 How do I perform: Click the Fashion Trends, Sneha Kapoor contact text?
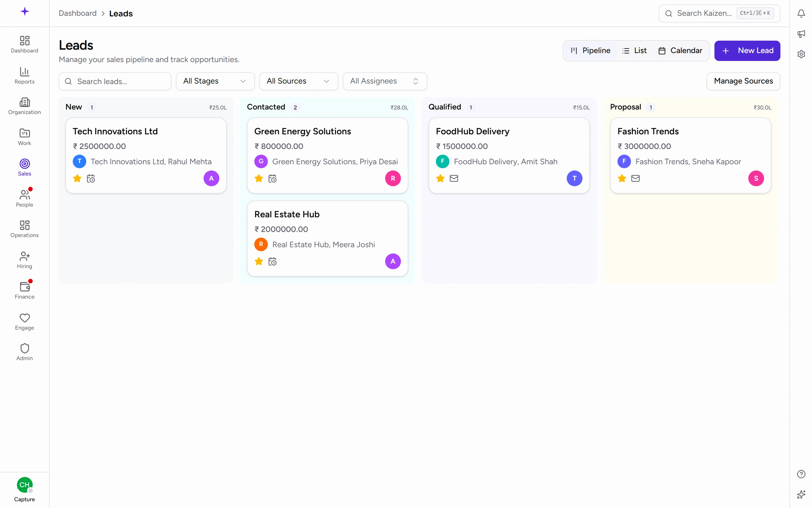(688, 162)
